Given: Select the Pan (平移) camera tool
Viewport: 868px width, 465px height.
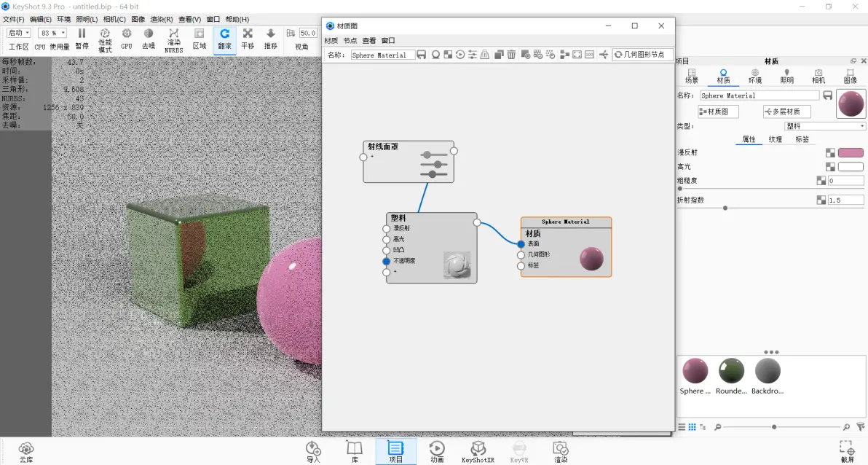Looking at the screenshot, I should pyautogui.click(x=248, y=39).
